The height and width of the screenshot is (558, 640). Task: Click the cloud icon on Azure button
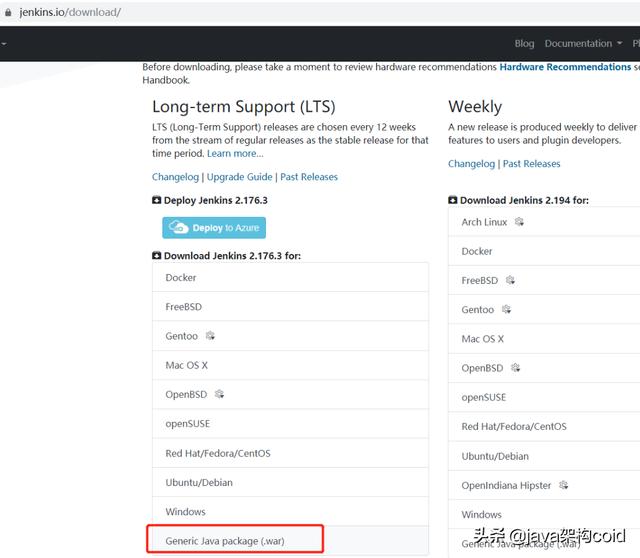[178, 227]
